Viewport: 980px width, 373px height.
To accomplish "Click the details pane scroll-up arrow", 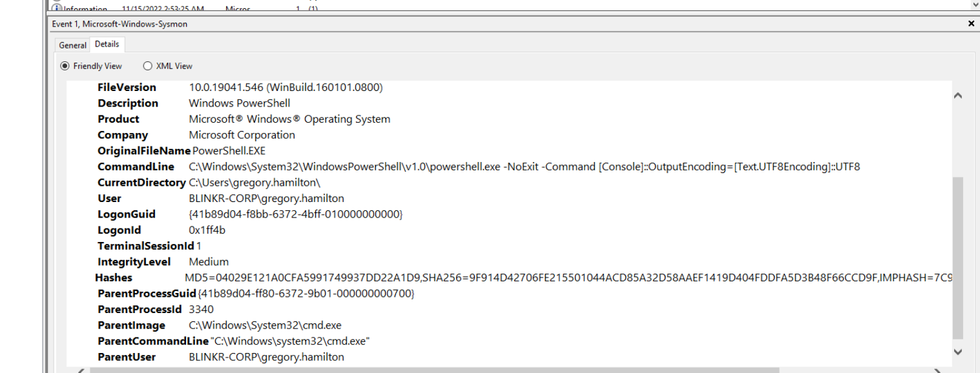I will point(957,96).
